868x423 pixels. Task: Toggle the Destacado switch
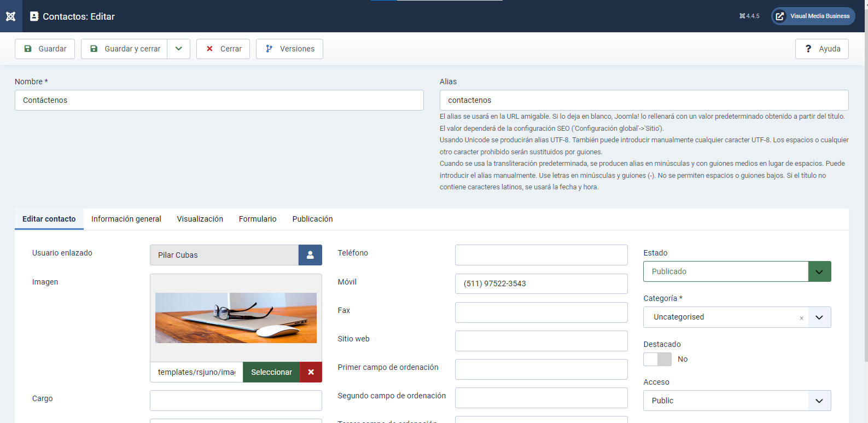pyautogui.click(x=657, y=359)
